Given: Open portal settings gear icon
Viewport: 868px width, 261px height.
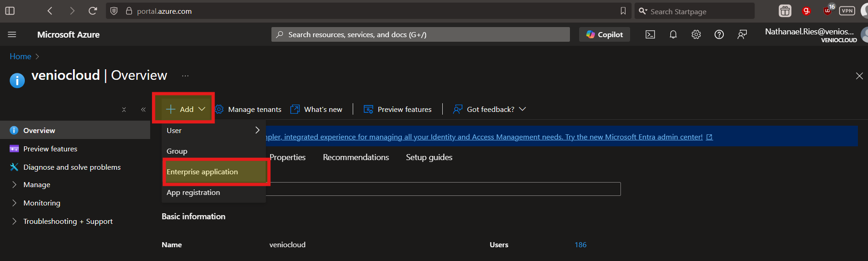Looking at the screenshot, I should [696, 34].
